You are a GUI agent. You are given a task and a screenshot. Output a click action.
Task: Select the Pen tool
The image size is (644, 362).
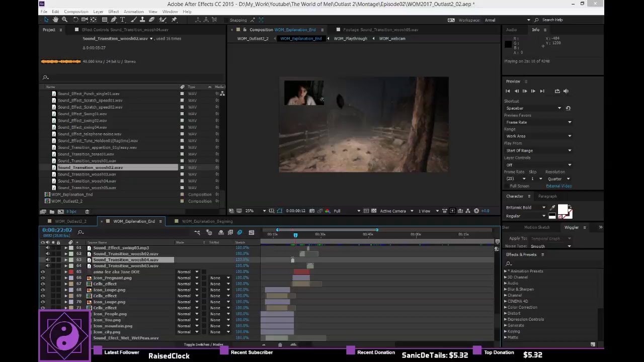(x=114, y=20)
